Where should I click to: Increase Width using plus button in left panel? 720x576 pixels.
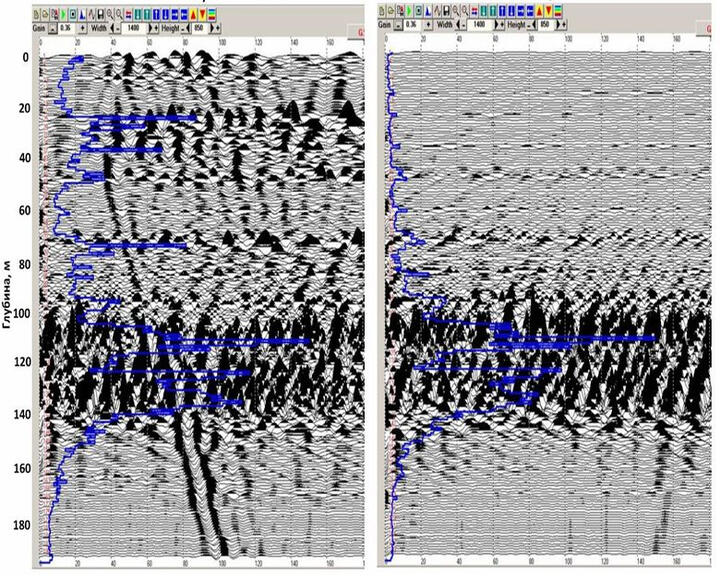tap(157, 29)
